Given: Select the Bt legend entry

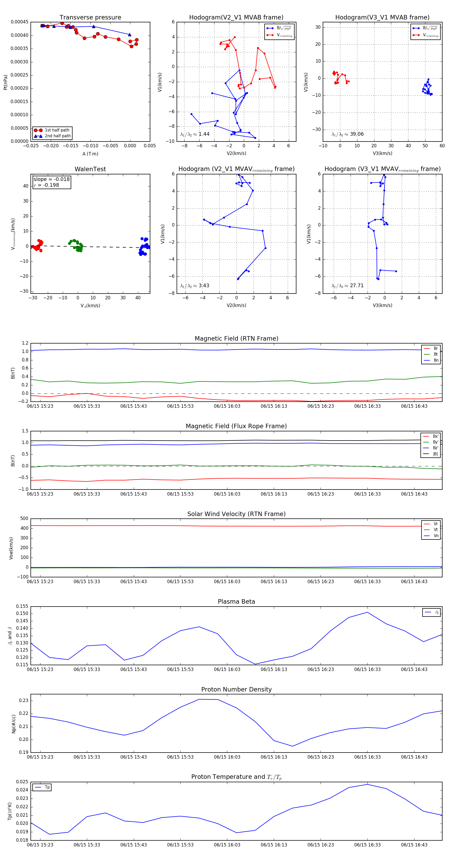Looking at the screenshot, I should [x=431, y=355].
